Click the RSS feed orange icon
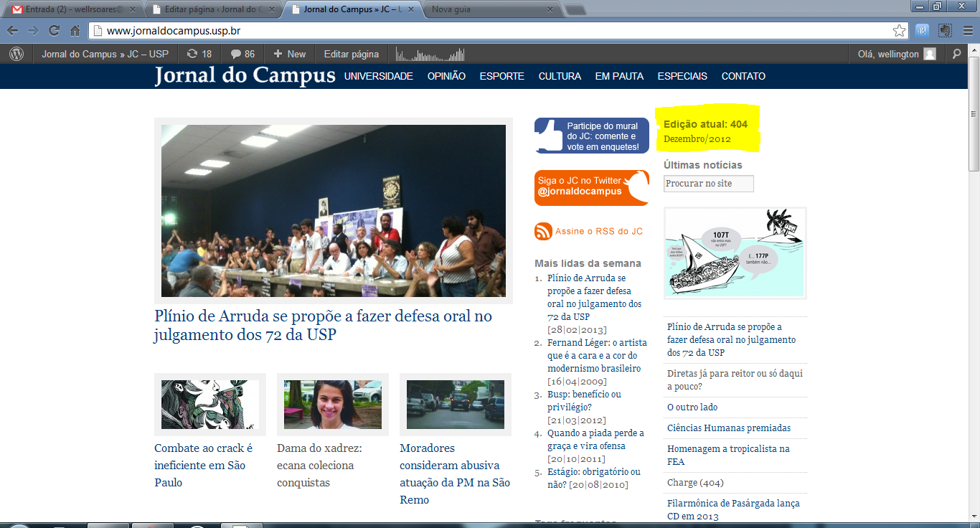The width and height of the screenshot is (980, 528). [543, 231]
